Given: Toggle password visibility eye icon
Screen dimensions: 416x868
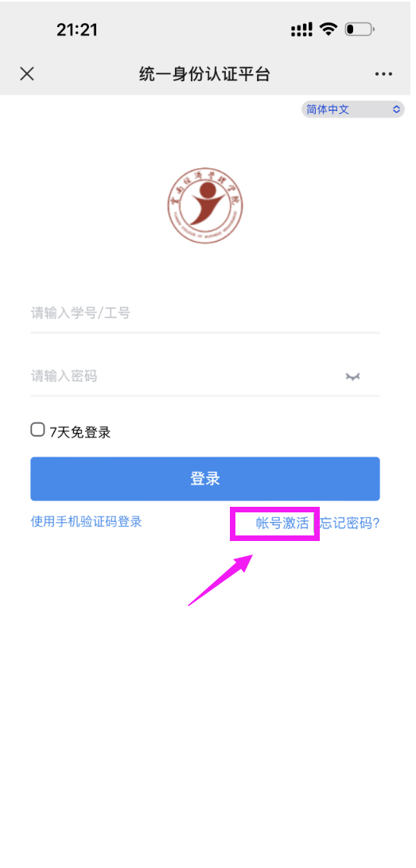Looking at the screenshot, I should tap(353, 376).
